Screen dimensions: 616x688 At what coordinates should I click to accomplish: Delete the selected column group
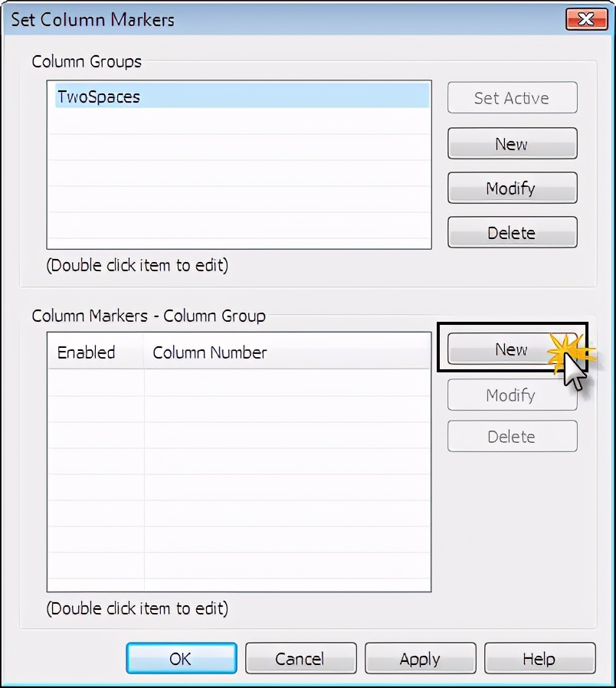coord(512,233)
